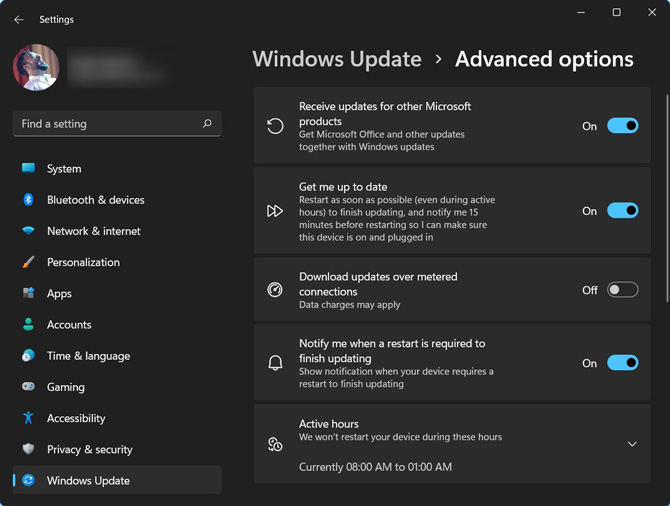Image resolution: width=670 pixels, height=506 pixels.
Task: Click the Bluetooth icon in the sidebar
Action: click(28, 200)
